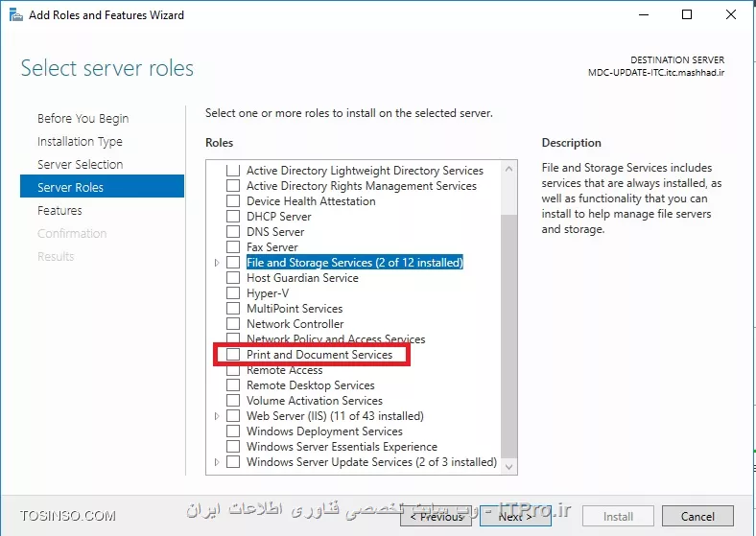Click the Cancel button
Viewport: 756px width, 536px height.
pos(697,516)
